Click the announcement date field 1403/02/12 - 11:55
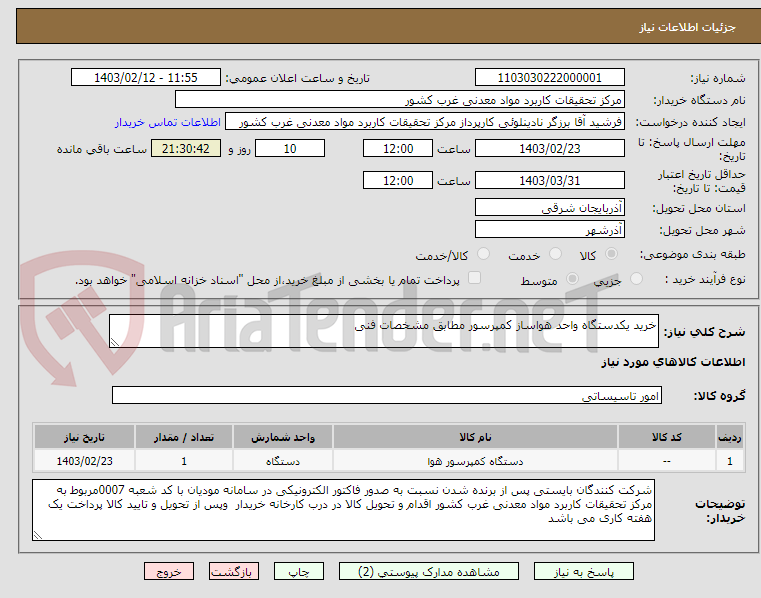Screen dimensions: 761x598 click(x=146, y=78)
